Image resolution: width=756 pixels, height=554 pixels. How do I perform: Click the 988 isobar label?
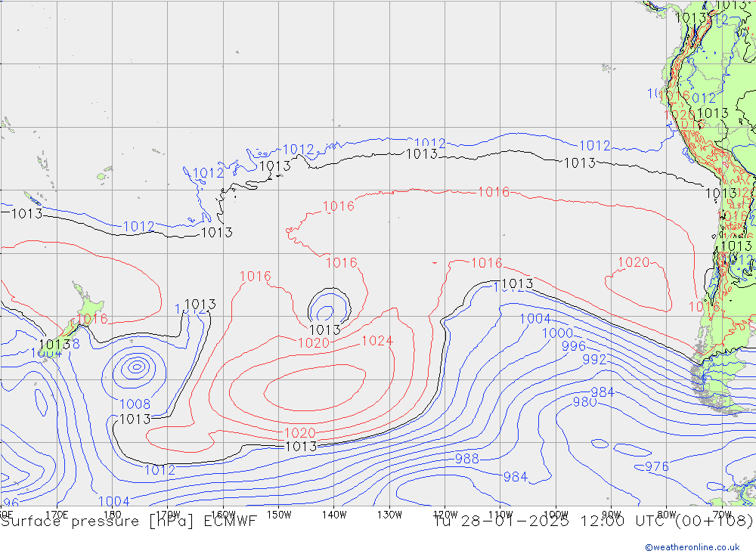pyautogui.click(x=466, y=459)
